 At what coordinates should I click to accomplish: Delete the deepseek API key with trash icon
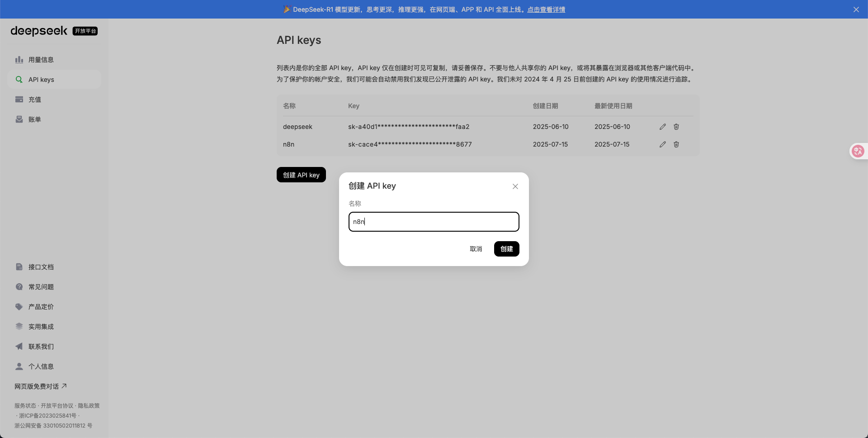click(x=676, y=127)
